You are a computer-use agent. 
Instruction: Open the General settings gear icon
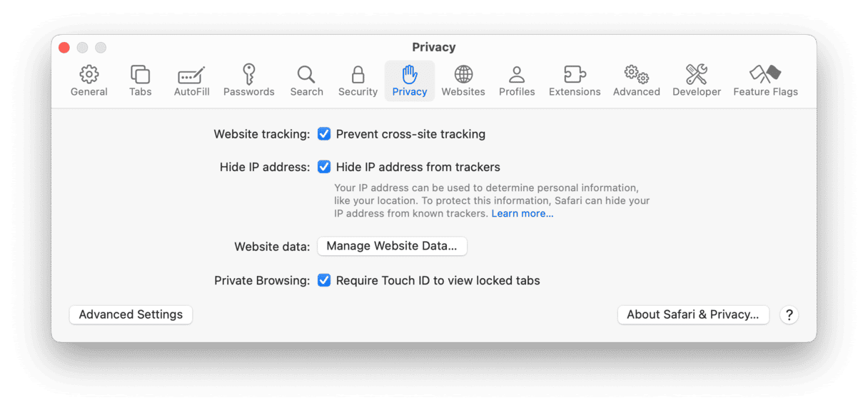[x=89, y=74]
